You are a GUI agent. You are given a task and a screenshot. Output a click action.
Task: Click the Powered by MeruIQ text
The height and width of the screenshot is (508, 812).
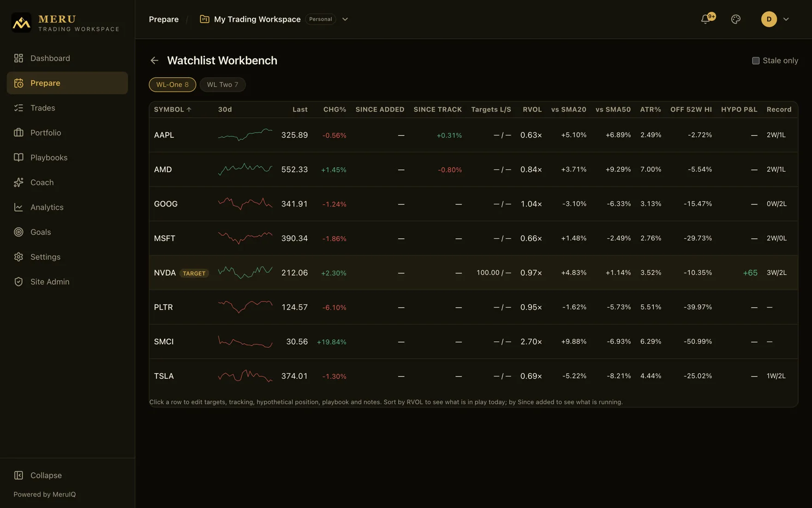pos(45,494)
